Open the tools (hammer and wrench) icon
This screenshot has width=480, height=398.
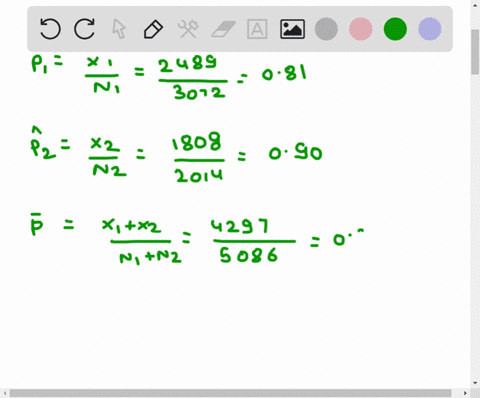click(x=188, y=29)
